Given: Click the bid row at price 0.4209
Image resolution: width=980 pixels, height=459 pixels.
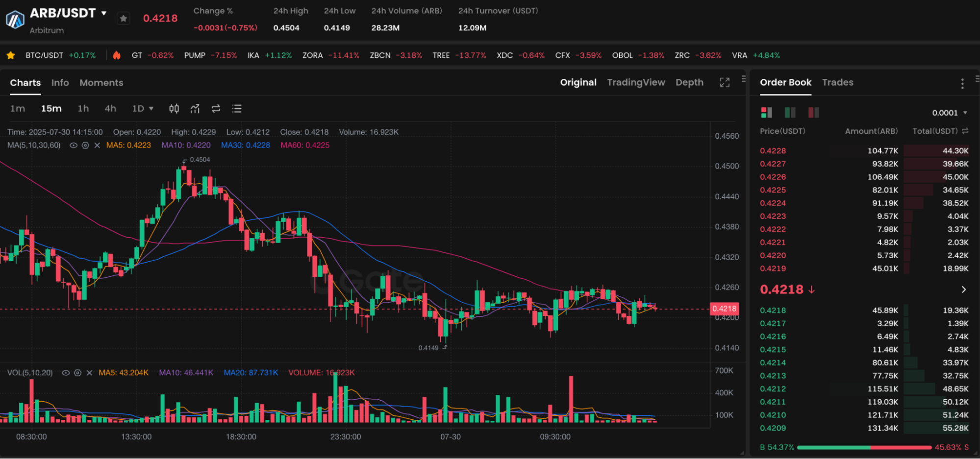Looking at the screenshot, I should point(864,428).
